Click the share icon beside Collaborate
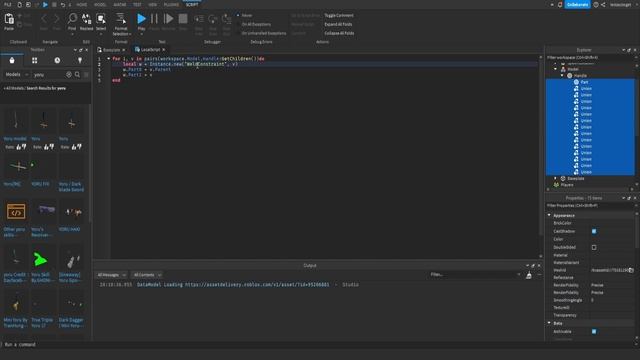The height and width of the screenshot is (360, 640). coord(603,4)
